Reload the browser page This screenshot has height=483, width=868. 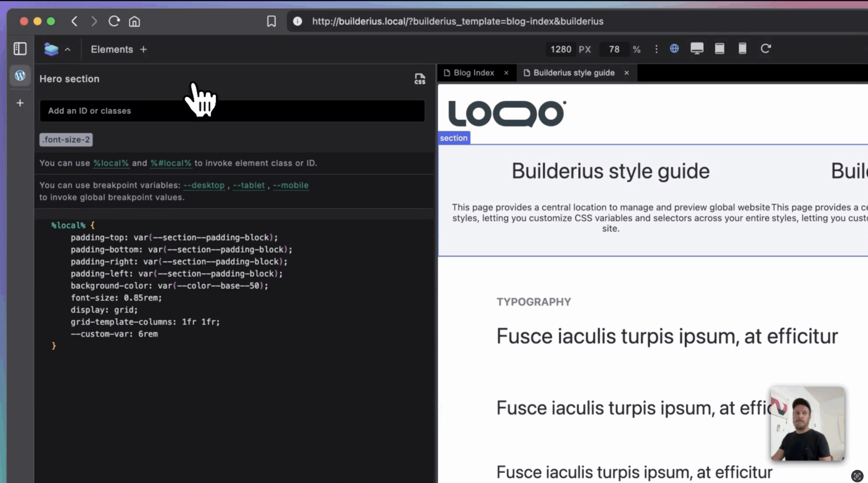pyautogui.click(x=114, y=21)
